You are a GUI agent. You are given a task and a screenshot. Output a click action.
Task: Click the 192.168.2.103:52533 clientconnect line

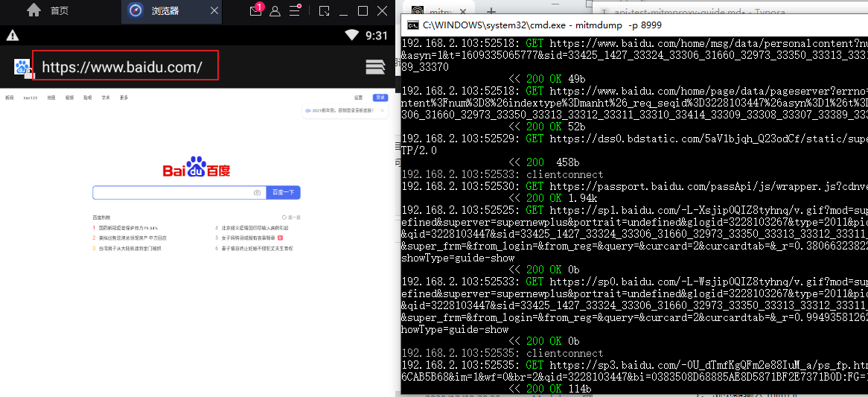click(x=502, y=174)
